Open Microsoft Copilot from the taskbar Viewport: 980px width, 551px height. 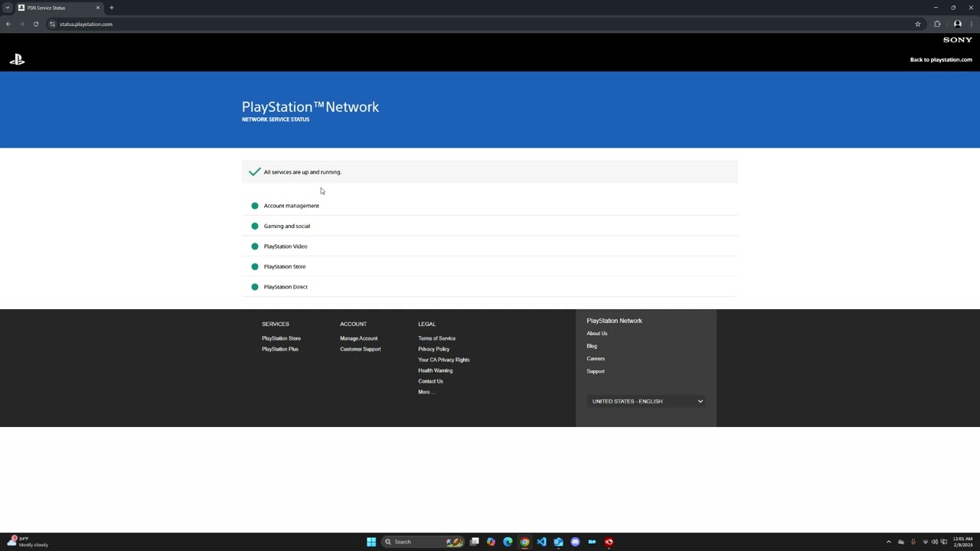491,542
